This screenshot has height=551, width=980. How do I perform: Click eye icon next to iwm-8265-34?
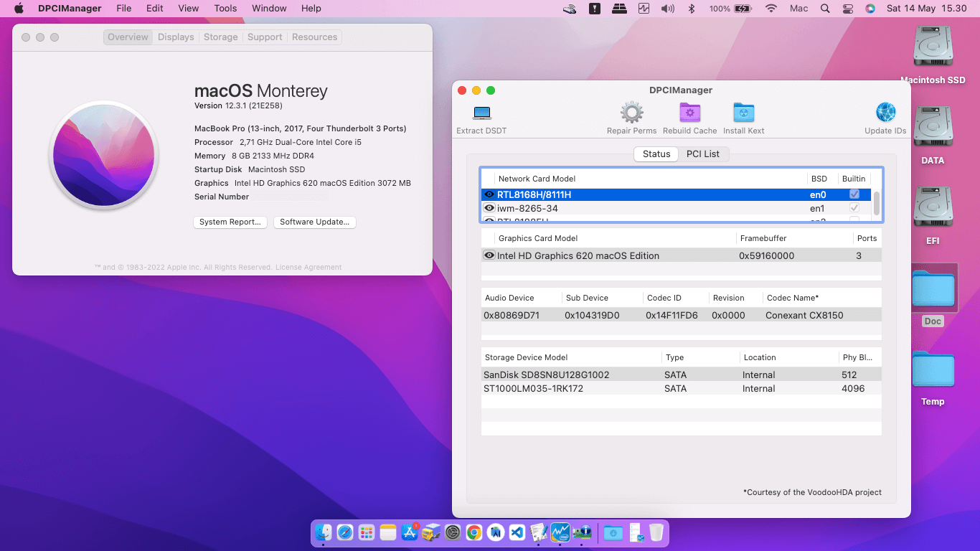pos(489,208)
